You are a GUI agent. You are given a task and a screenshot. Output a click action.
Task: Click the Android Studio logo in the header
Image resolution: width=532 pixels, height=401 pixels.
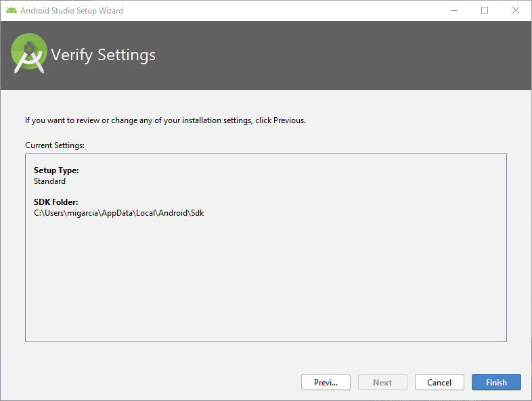(29, 53)
